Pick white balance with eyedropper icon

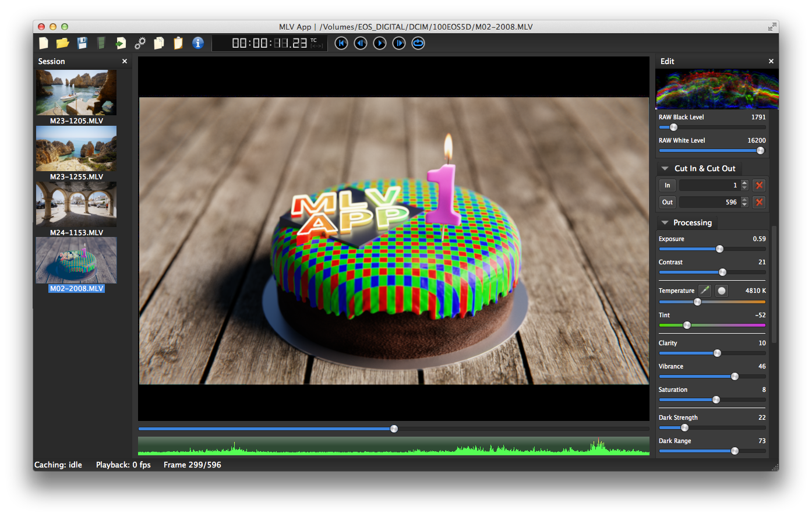[x=705, y=291]
